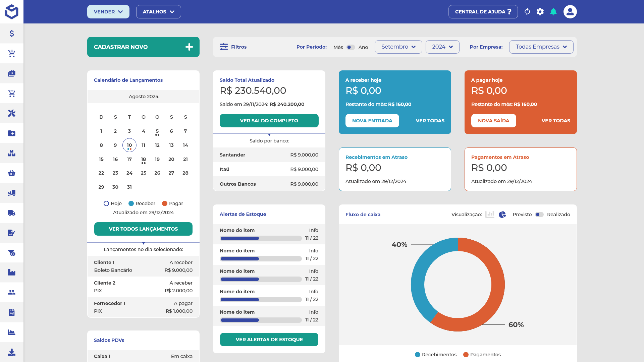Click the Recebimentos em Atraso card
Viewport: 644px width, 362px height.
click(395, 169)
